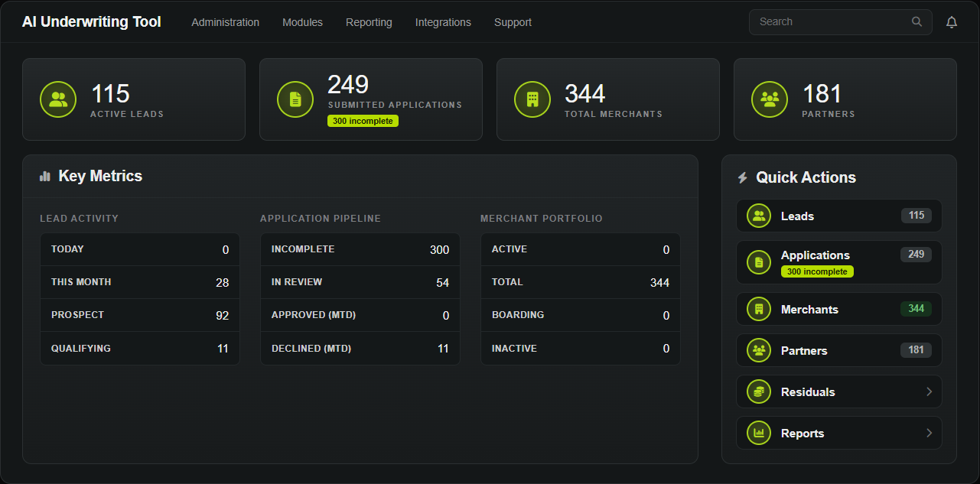Click the Applications icon in Quick Actions
This screenshot has height=484, width=980.
coord(759,262)
